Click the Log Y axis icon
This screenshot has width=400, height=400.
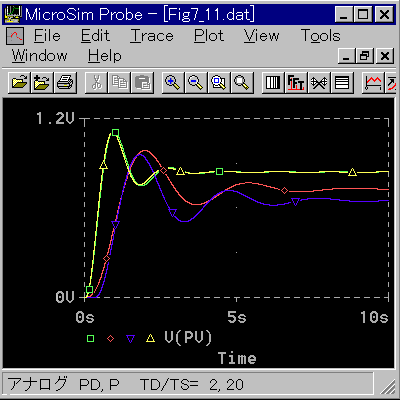click(342, 82)
